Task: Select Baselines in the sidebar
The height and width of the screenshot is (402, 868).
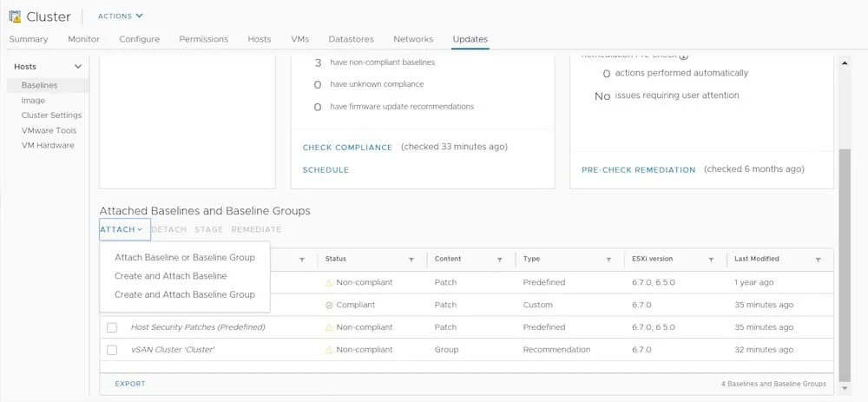Action: point(39,85)
